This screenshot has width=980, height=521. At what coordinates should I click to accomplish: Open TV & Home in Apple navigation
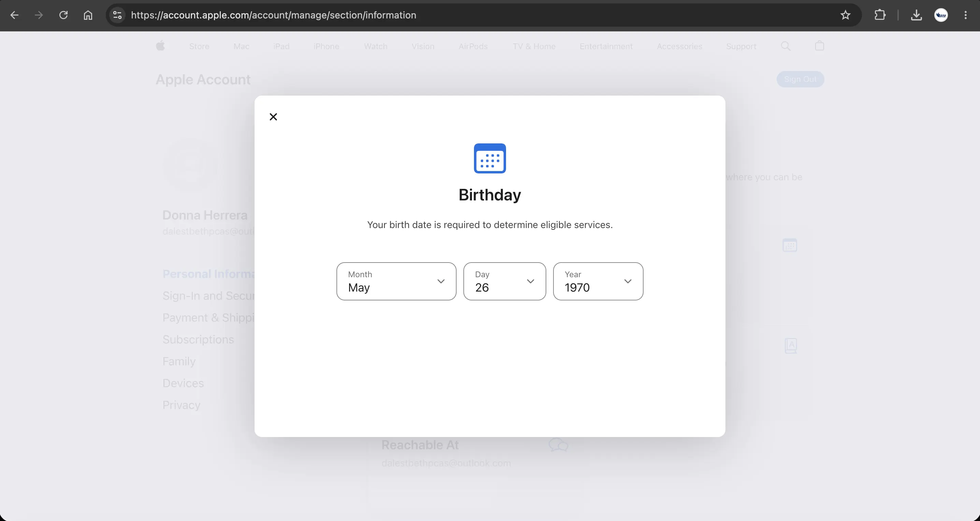coord(534,46)
